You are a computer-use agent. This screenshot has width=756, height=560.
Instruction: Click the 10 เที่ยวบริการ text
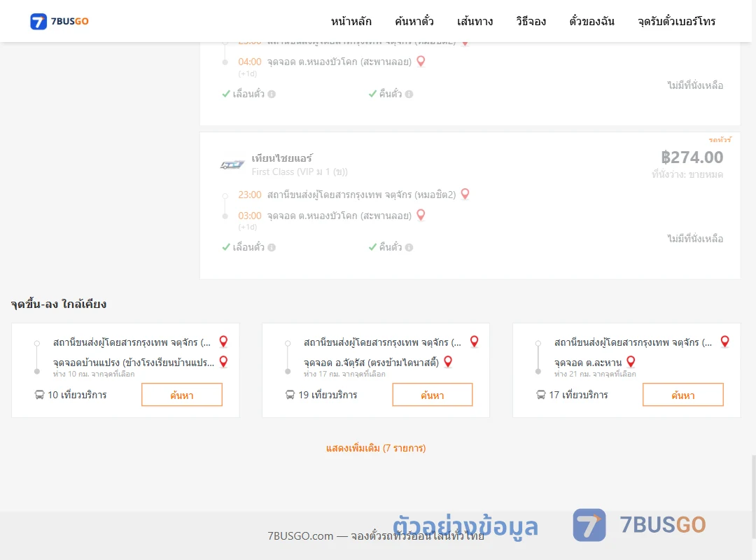click(x=77, y=395)
